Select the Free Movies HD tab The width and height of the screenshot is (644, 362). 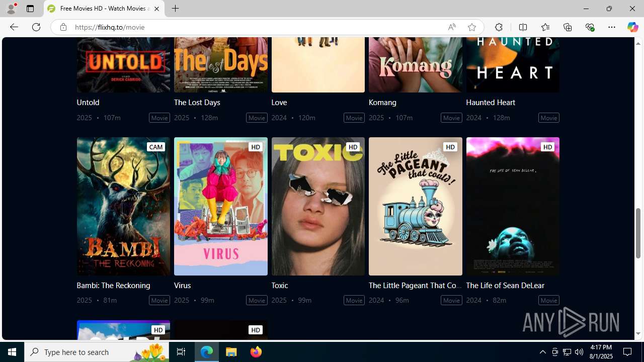(x=104, y=9)
